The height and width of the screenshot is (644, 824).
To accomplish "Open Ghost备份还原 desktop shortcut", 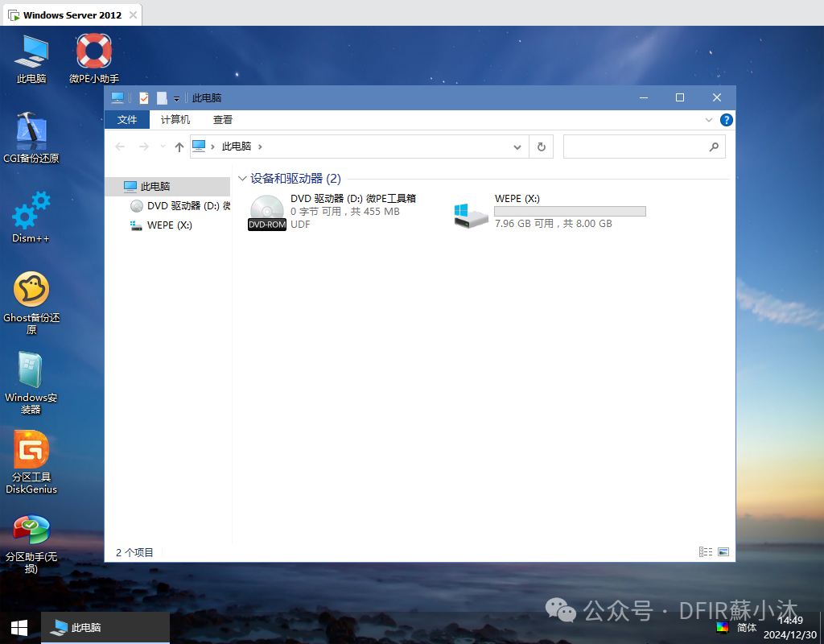I will click(31, 303).
